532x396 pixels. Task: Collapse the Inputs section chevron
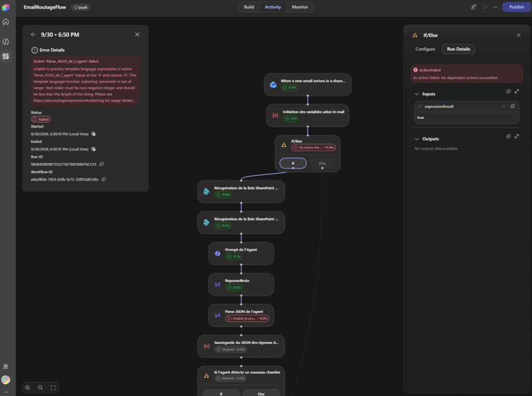coord(417,94)
